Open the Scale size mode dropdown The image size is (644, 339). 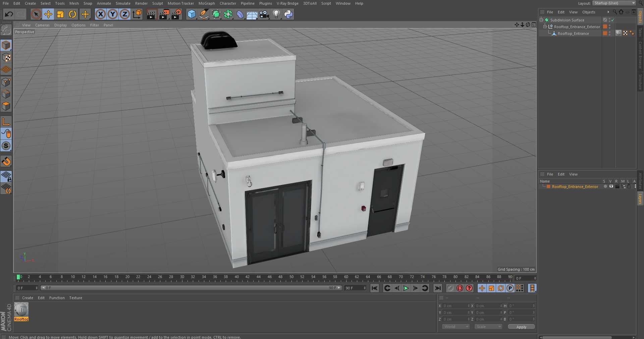(x=488, y=327)
